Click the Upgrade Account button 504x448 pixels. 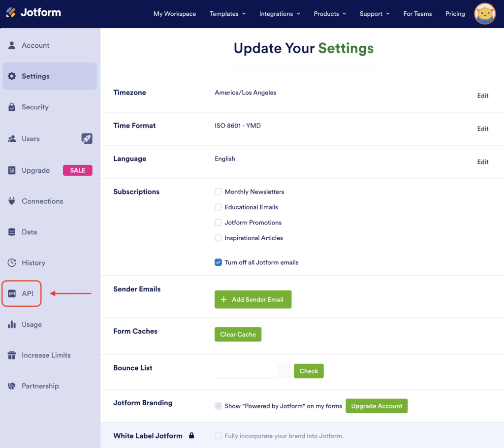(377, 406)
